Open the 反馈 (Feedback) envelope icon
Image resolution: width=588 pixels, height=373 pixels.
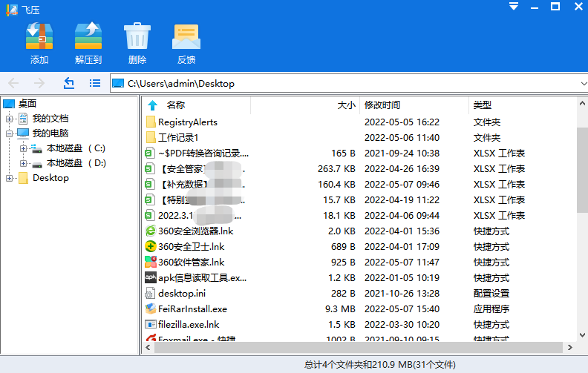click(x=186, y=36)
